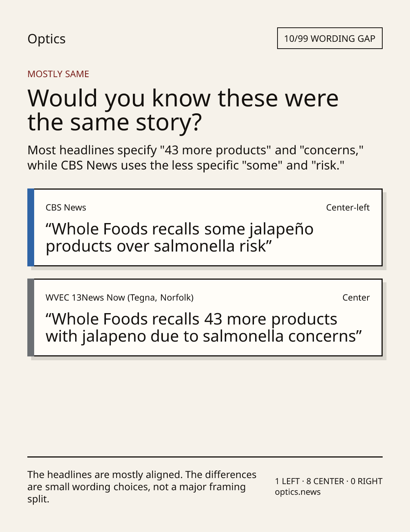This screenshot has width=410, height=532.
Task: Click the Center-left bias label
Action: coord(348,207)
